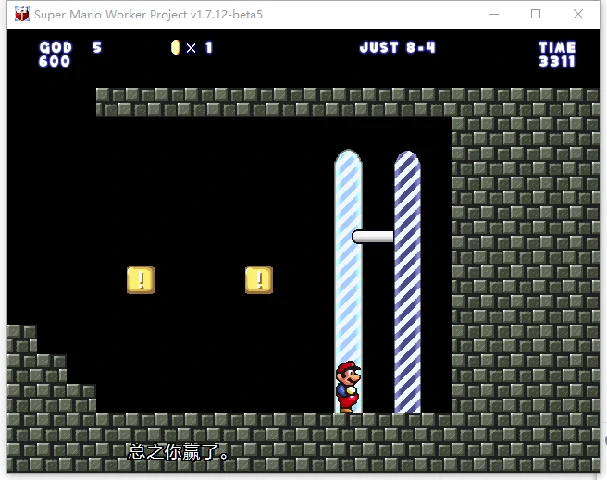Maximize the game window
Viewport: 607px width, 480px height.
535,14
